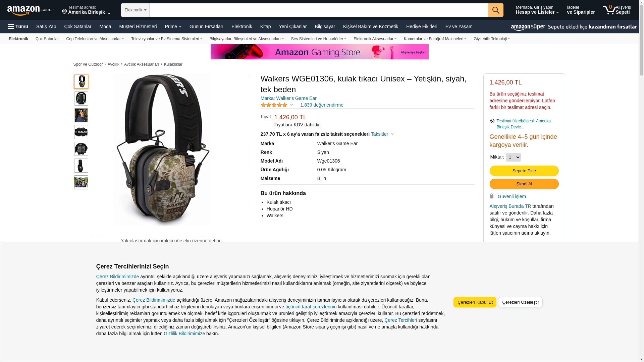
Task: Expand the Taksitler installment options
Action: coord(382,134)
